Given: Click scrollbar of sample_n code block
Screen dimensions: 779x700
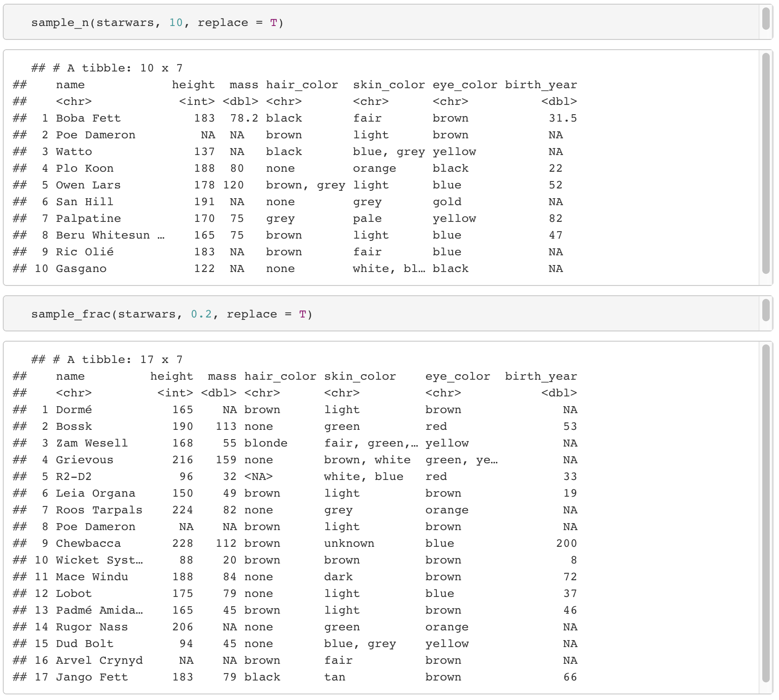Looking at the screenshot, I should click(766, 19).
